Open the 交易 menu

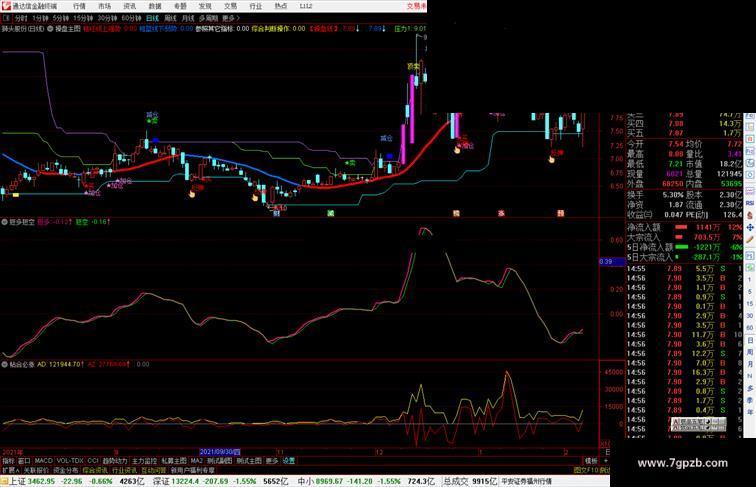click(230, 6)
